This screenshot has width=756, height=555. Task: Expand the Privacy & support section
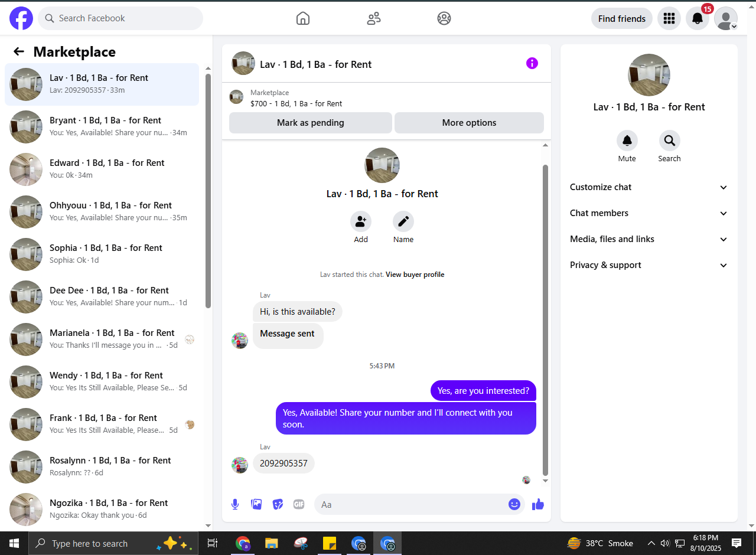(x=649, y=265)
